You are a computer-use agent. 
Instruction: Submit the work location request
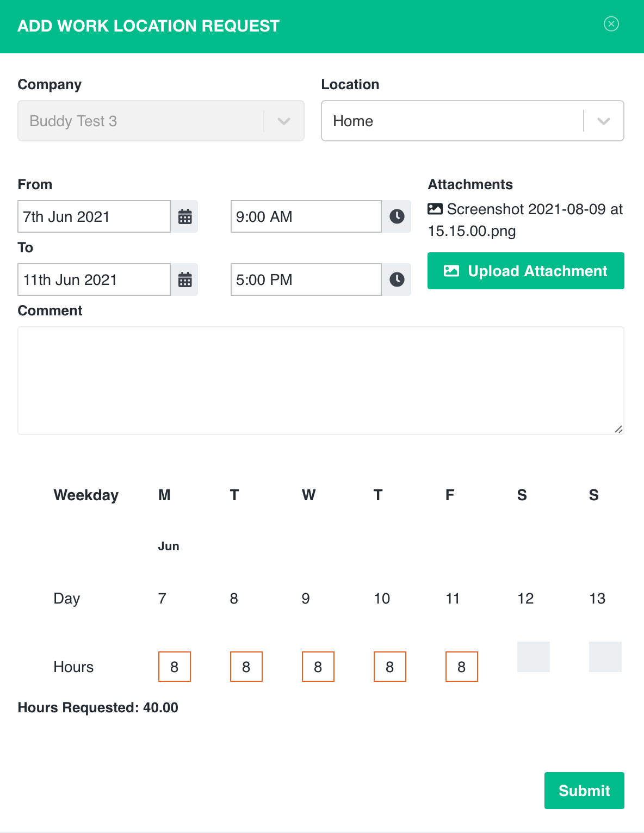(584, 790)
